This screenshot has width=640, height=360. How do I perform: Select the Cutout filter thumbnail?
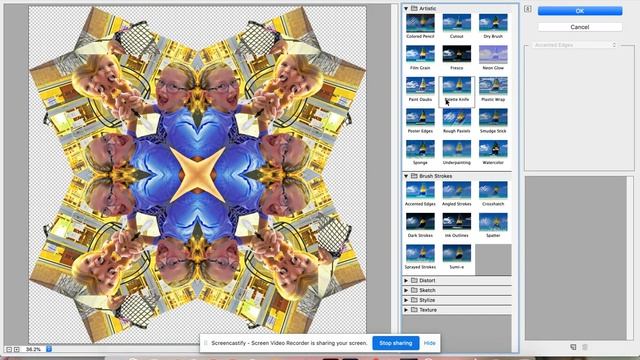pyautogui.click(x=456, y=23)
